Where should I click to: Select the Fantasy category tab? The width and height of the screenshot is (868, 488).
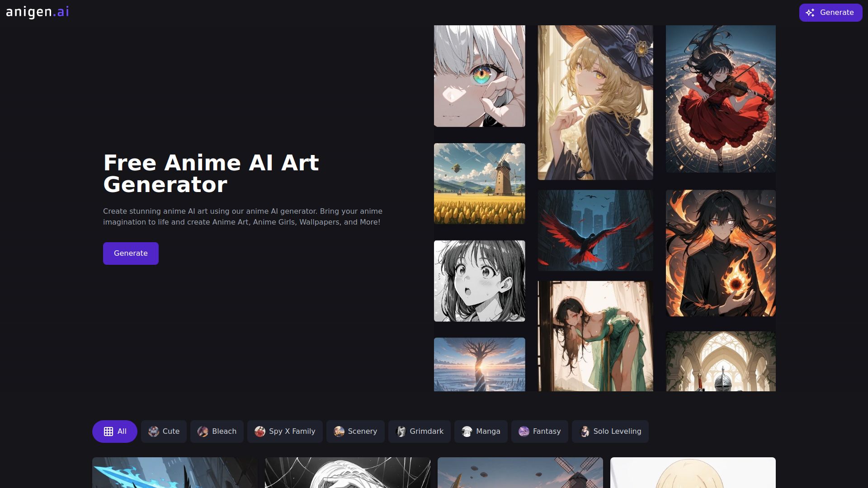tap(539, 432)
